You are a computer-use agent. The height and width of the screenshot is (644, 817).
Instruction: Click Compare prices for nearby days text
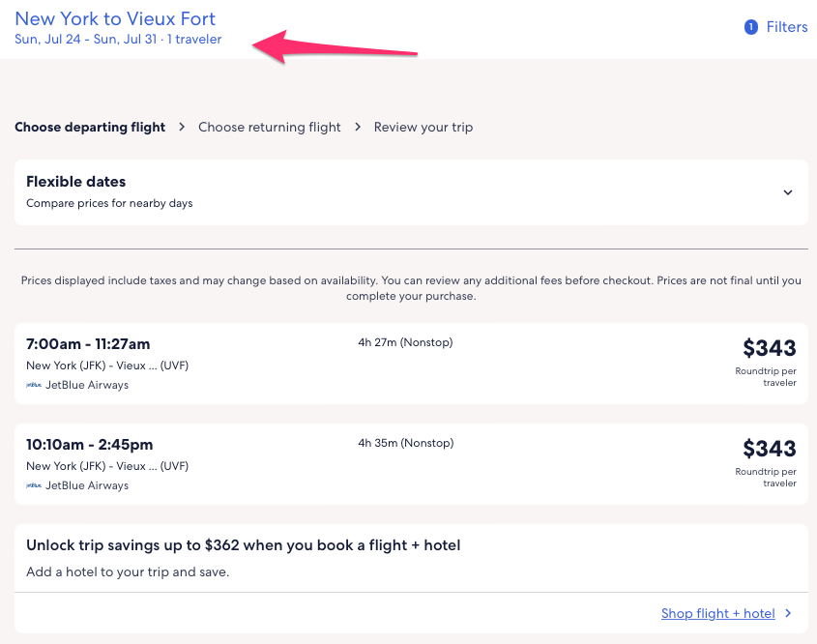coord(109,203)
